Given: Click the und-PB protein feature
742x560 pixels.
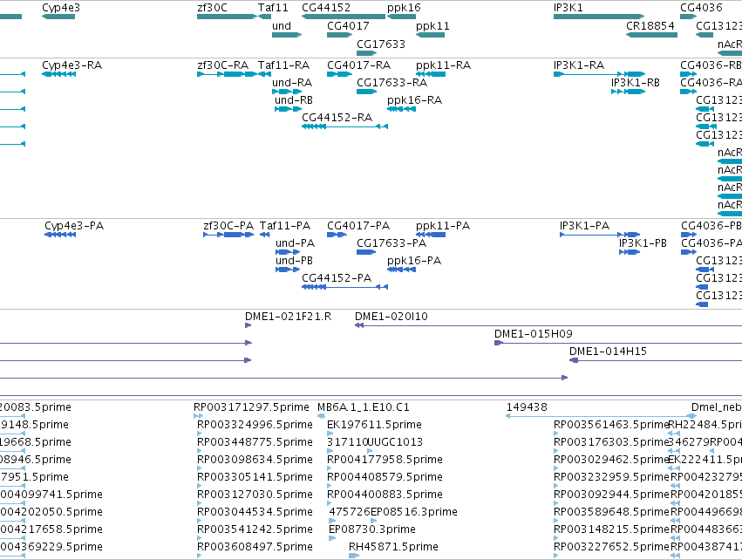Looking at the screenshot, I should [x=288, y=270].
